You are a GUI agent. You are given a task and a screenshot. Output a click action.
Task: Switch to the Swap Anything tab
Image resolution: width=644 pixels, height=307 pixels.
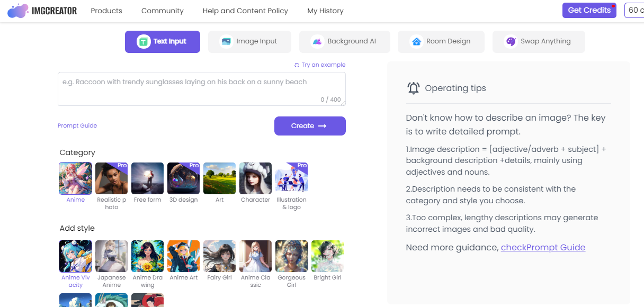[x=539, y=42]
